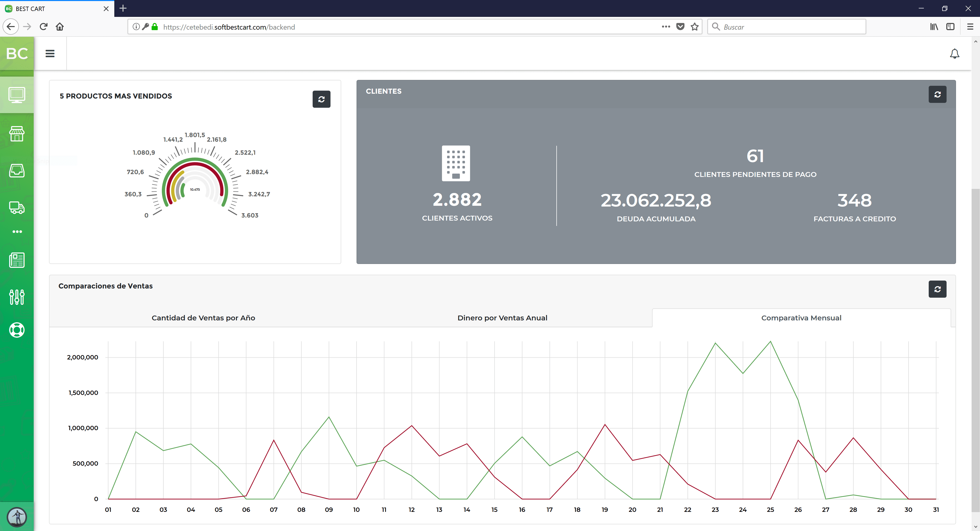Screen dimensions: 980x531
Task: Open the sliders settings sidebar icon
Action: pos(17,297)
